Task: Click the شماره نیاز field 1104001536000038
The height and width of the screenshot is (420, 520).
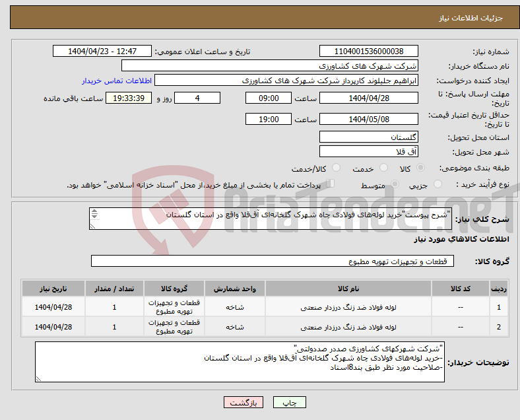Action: tap(369, 51)
